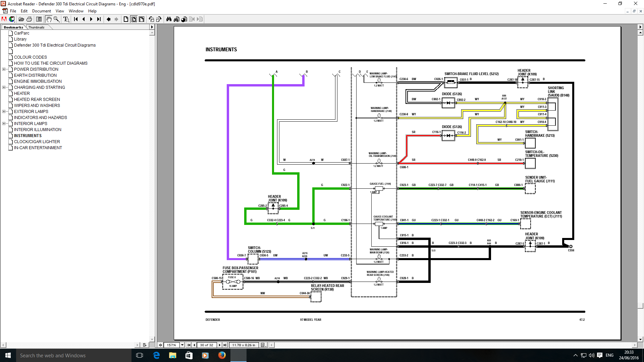644x362 pixels.
Task: Open the Help menu
Action: [x=92, y=11]
